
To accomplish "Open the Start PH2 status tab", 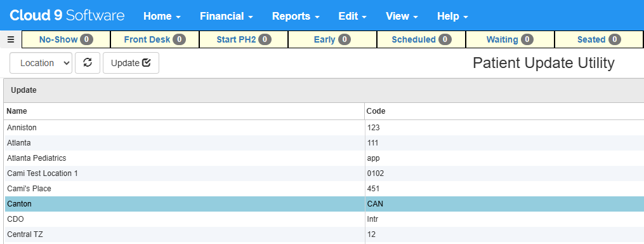I will [x=244, y=39].
